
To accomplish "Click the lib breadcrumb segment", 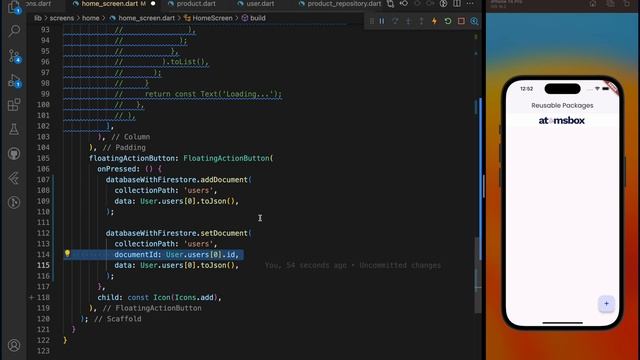I will [38, 18].
